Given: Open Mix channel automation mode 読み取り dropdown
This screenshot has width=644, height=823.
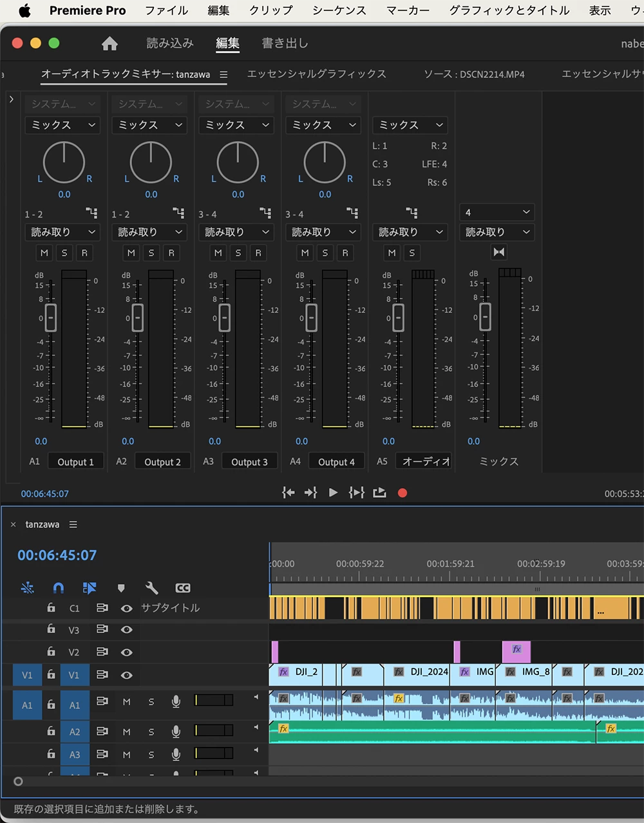Looking at the screenshot, I should point(497,232).
